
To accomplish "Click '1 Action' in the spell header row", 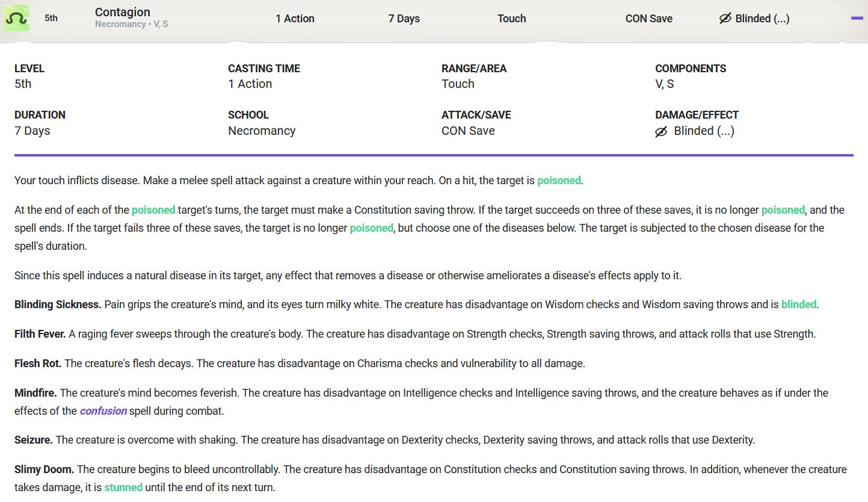I will (x=295, y=19).
